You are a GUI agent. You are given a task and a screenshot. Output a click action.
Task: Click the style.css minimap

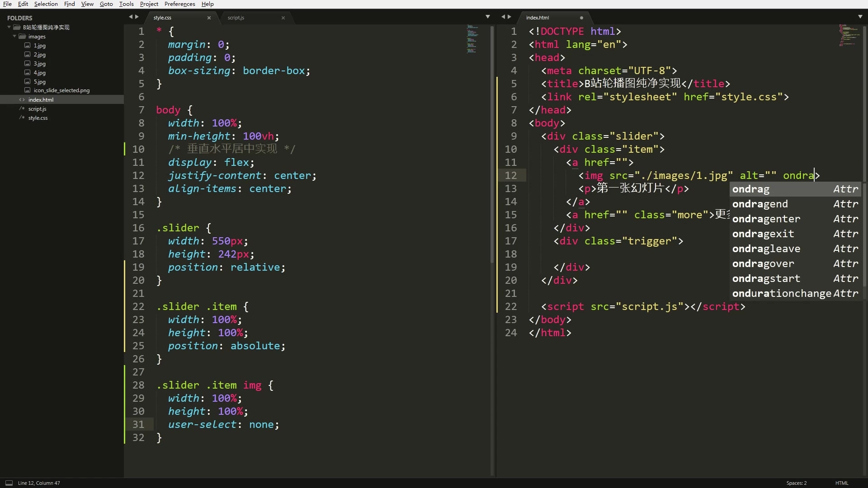coord(472,39)
